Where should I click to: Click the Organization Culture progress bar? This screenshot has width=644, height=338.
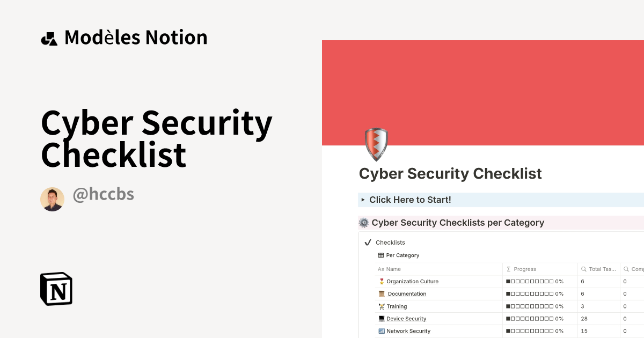(x=535, y=281)
